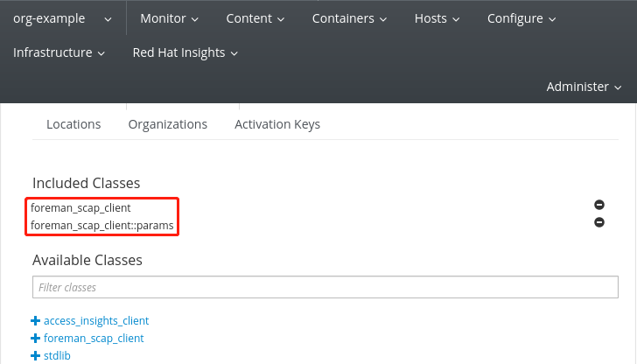
Task: Open the Monitor menu
Action: tap(169, 18)
